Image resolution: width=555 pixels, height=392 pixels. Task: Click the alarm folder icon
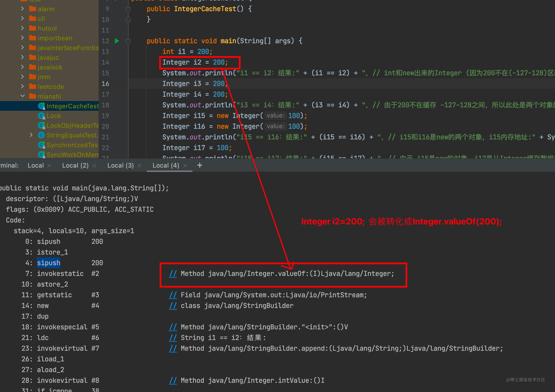coord(33,9)
